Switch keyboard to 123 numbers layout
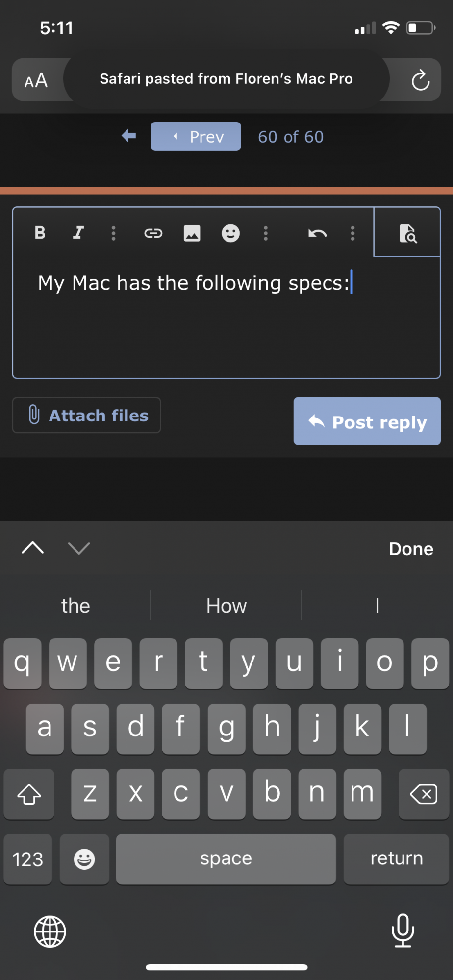The image size is (453, 980). tap(28, 859)
